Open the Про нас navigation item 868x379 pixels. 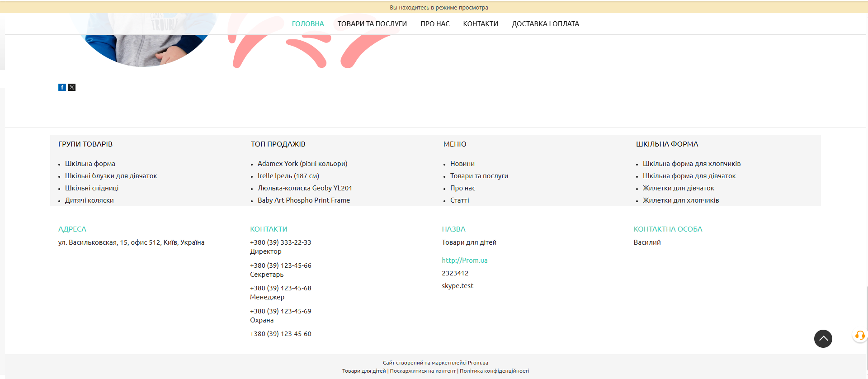click(x=434, y=24)
